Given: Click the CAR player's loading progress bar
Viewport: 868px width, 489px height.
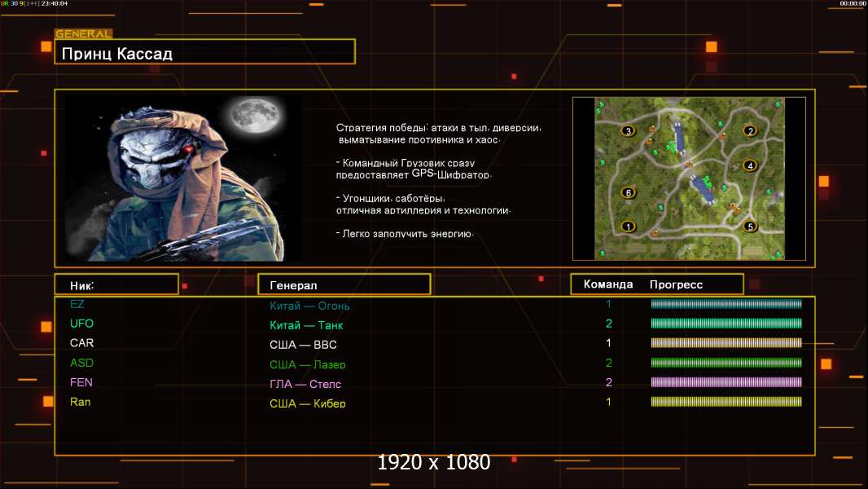Looking at the screenshot, I should point(726,343).
